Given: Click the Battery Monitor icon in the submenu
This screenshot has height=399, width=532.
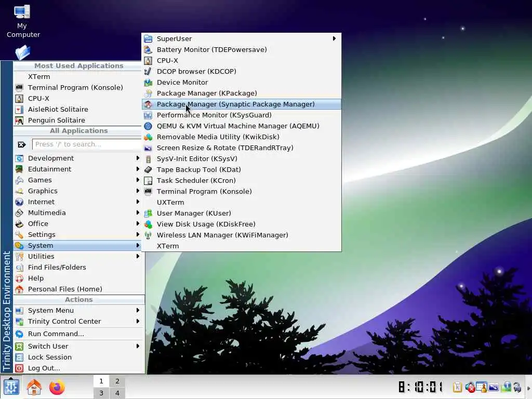Looking at the screenshot, I should coord(148,49).
